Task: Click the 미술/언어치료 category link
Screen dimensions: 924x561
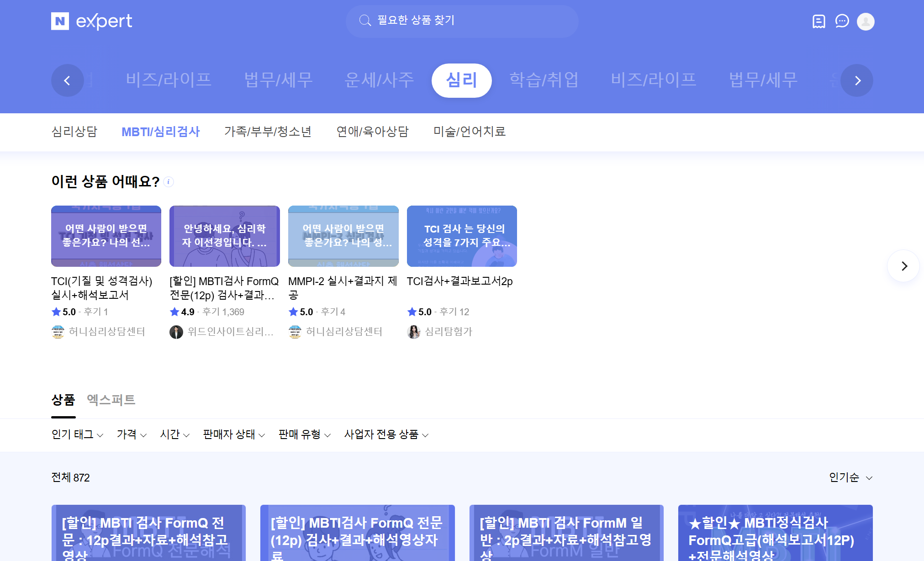Action: 470,132
